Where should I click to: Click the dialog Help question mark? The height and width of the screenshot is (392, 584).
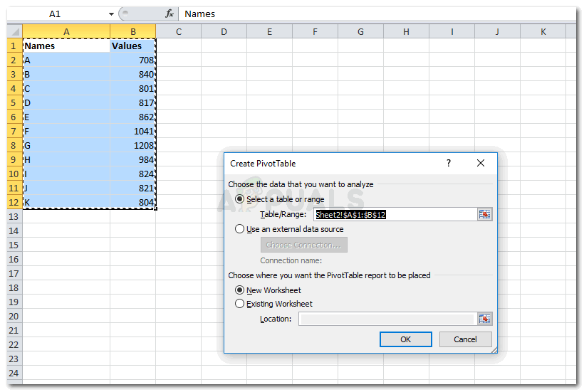point(448,163)
